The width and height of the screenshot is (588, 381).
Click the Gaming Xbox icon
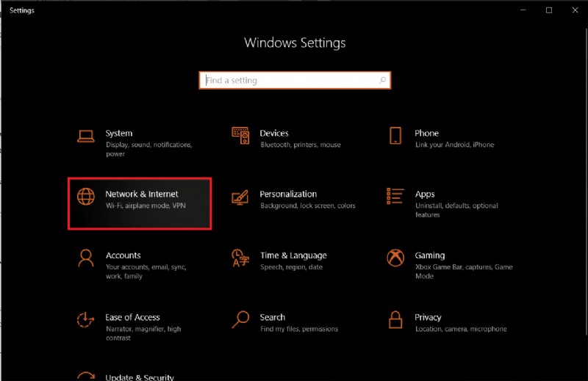(x=395, y=258)
